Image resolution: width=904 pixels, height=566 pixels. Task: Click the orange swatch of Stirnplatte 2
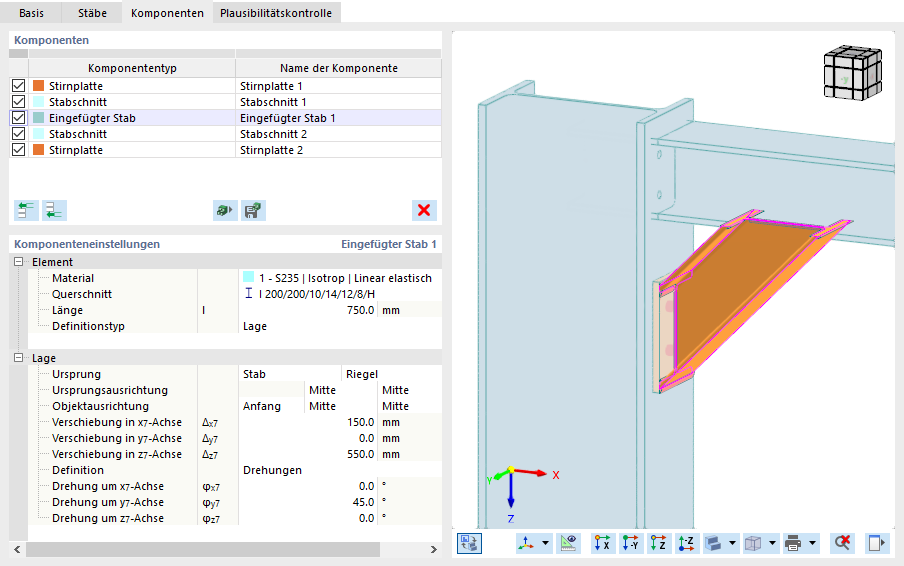pyautogui.click(x=39, y=150)
